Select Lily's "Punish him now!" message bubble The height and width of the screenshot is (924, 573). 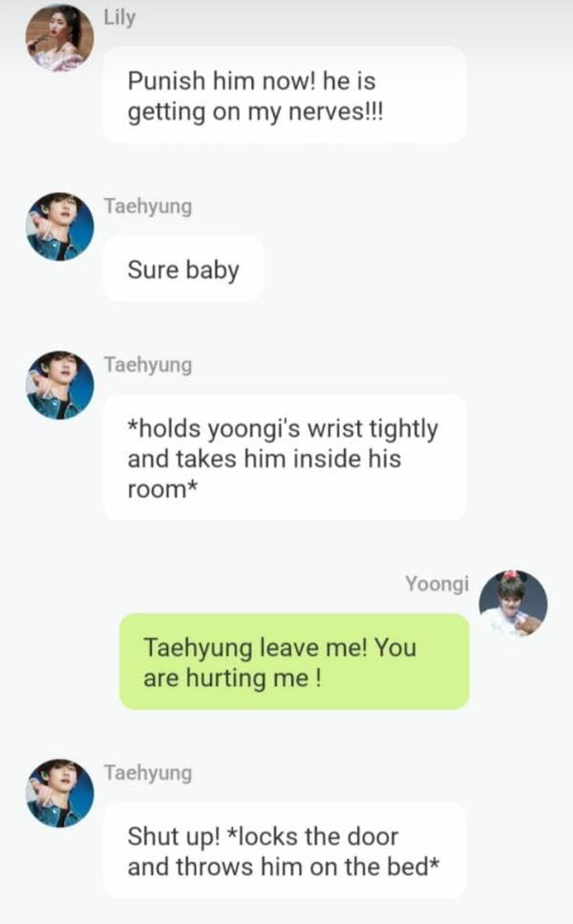click(285, 96)
